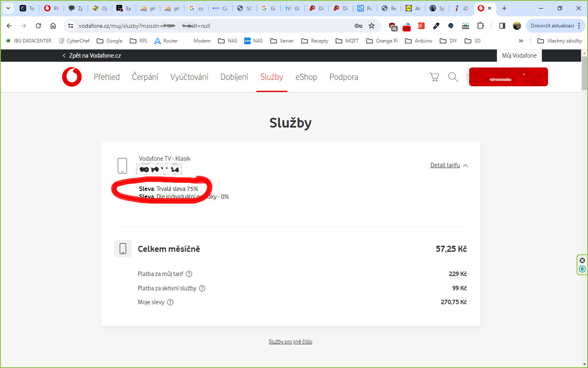The height and width of the screenshot is (368, 588).
Task: Open the shopping cart
Action: [434, 77]
